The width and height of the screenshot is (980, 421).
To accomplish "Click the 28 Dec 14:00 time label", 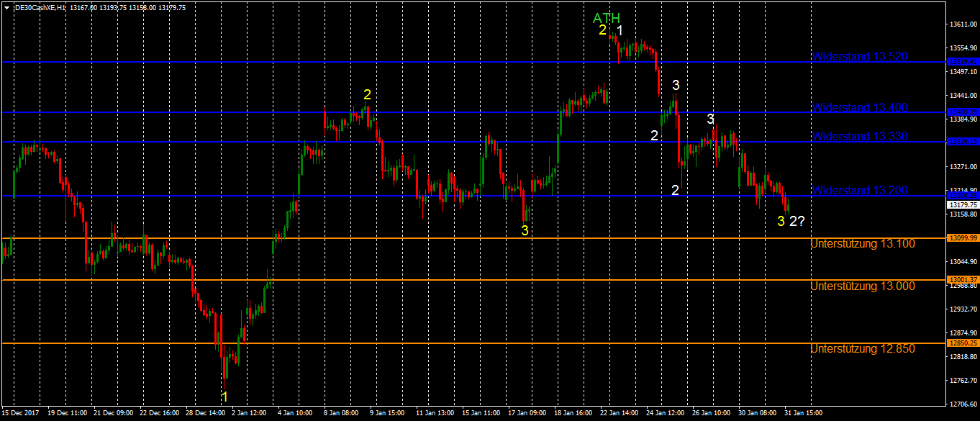I will pyautogui.click(x=206, y=415).
